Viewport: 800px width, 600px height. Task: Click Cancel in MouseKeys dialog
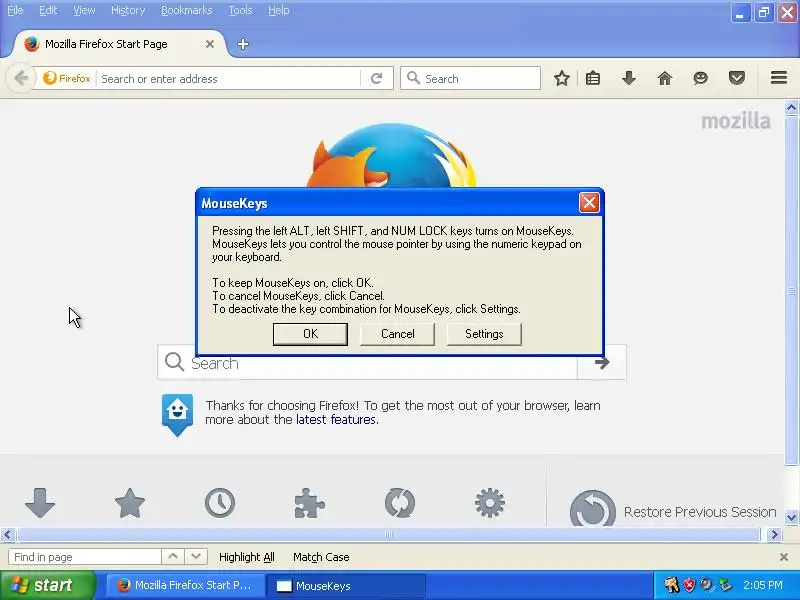click(x=397, y=334)
